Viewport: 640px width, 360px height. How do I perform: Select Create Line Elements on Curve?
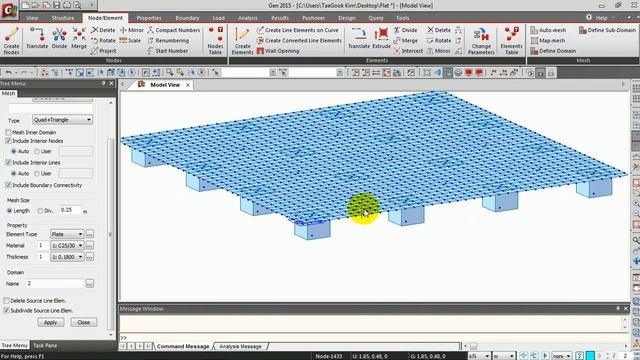[298, 30]
